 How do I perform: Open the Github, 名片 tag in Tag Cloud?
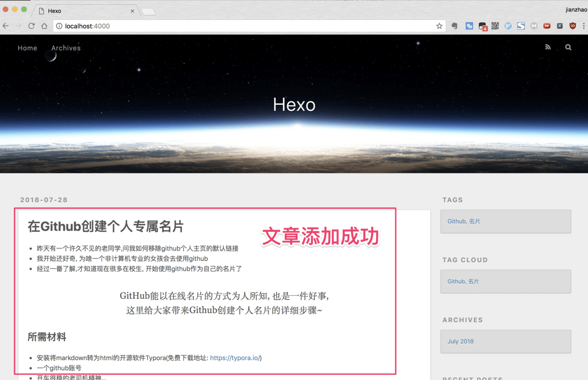coord(463,281)
